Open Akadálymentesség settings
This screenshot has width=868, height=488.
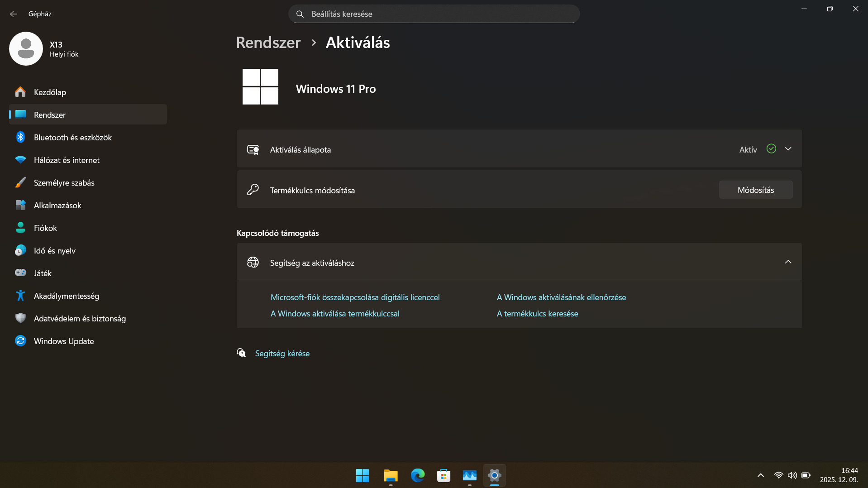(x=88, y=296)
